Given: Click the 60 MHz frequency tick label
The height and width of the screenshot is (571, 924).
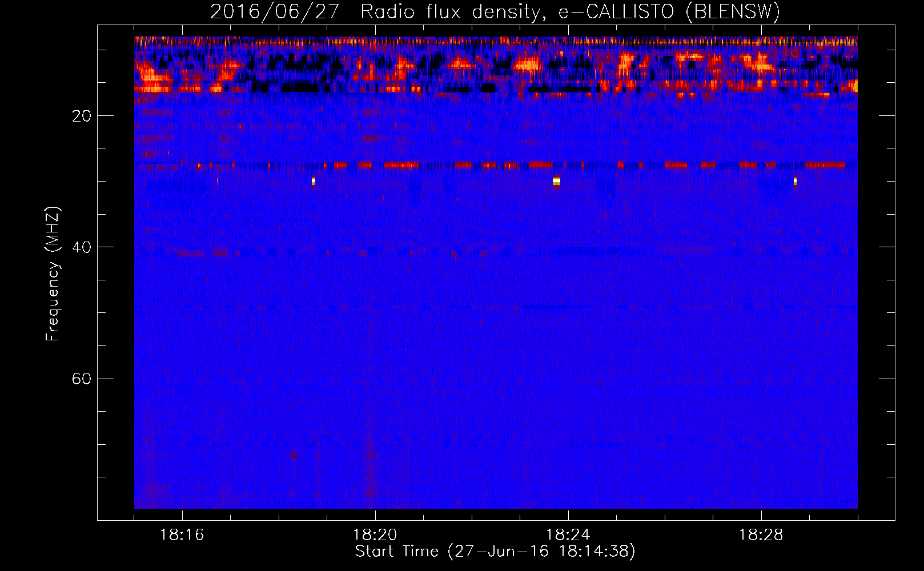Looking at the screenshot, I should (x=82, y=379).
